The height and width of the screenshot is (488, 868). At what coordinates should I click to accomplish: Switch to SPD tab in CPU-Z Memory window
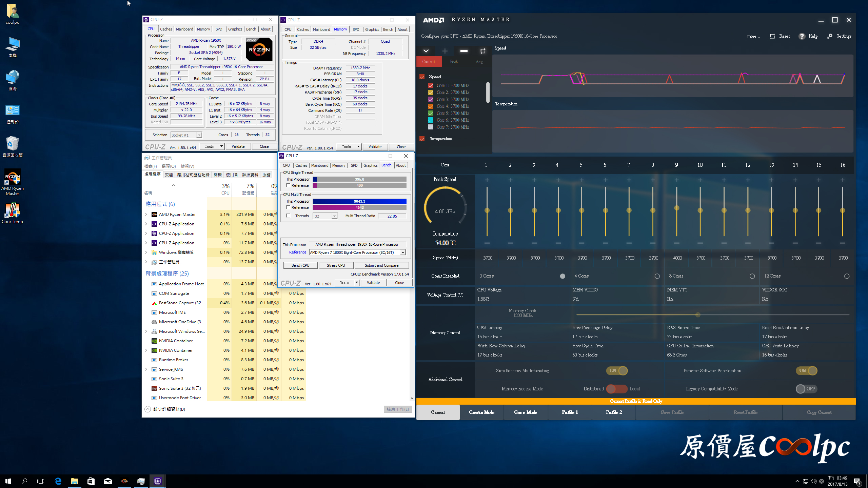pyautogui.click(x=356, y=29)
